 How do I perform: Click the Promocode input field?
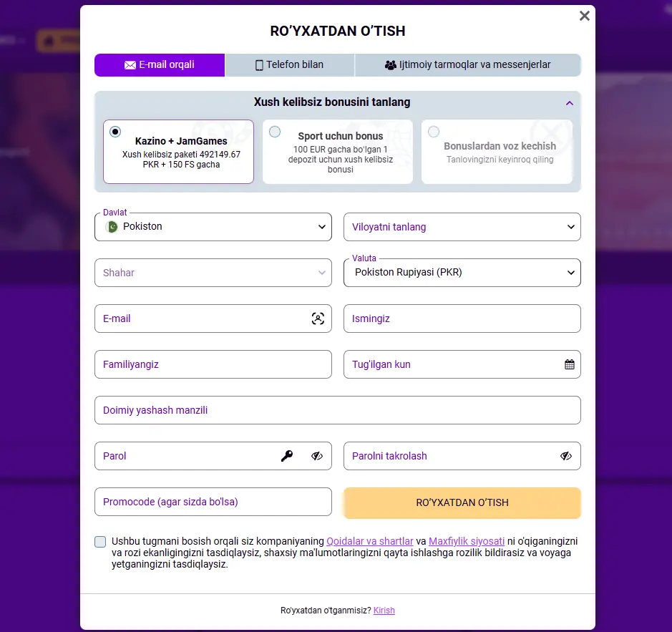click(x=213, y=502)
